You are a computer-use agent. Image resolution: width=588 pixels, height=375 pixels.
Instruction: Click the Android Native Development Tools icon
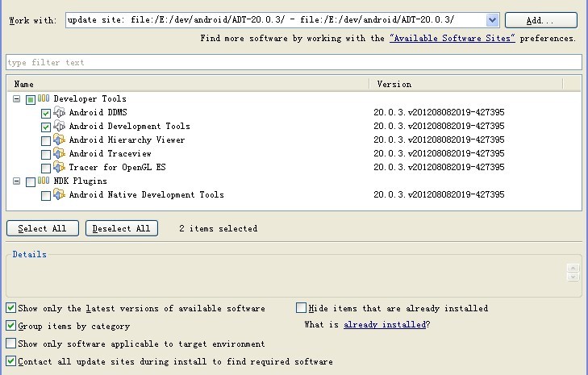(x=59, y=194)
